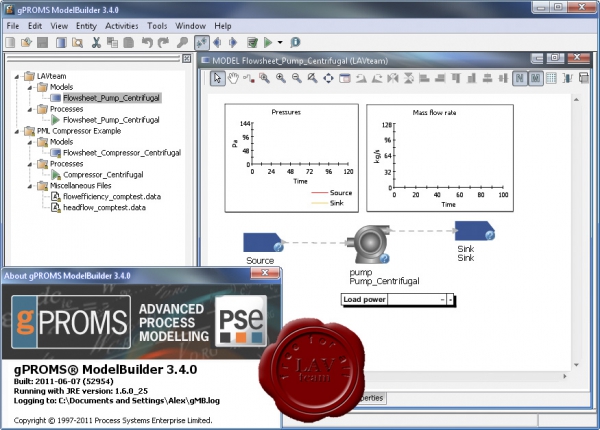600x430 pixels.
Task: Click the New project icon in main toolbar
Action: click(x=11, y=42)
